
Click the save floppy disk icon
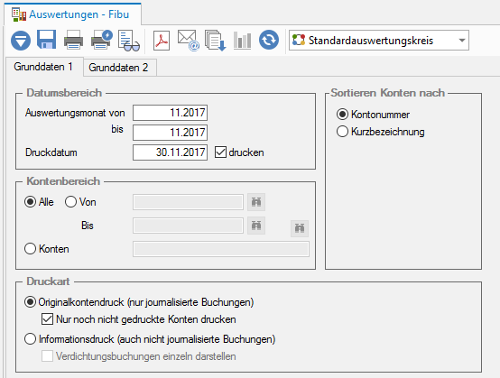[46, 40]
